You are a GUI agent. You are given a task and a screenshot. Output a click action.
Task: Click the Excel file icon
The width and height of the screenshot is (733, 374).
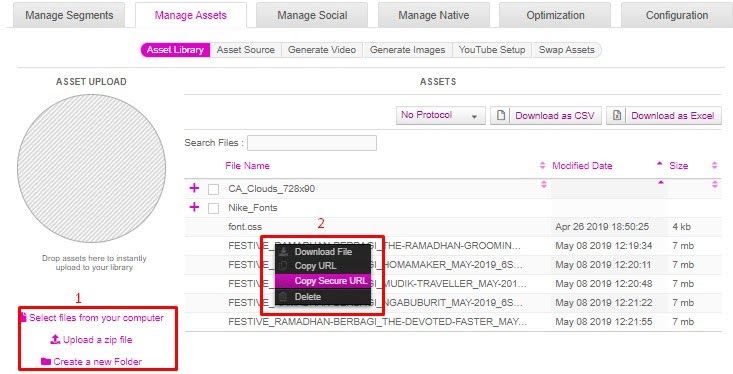(x=617, y=115)
